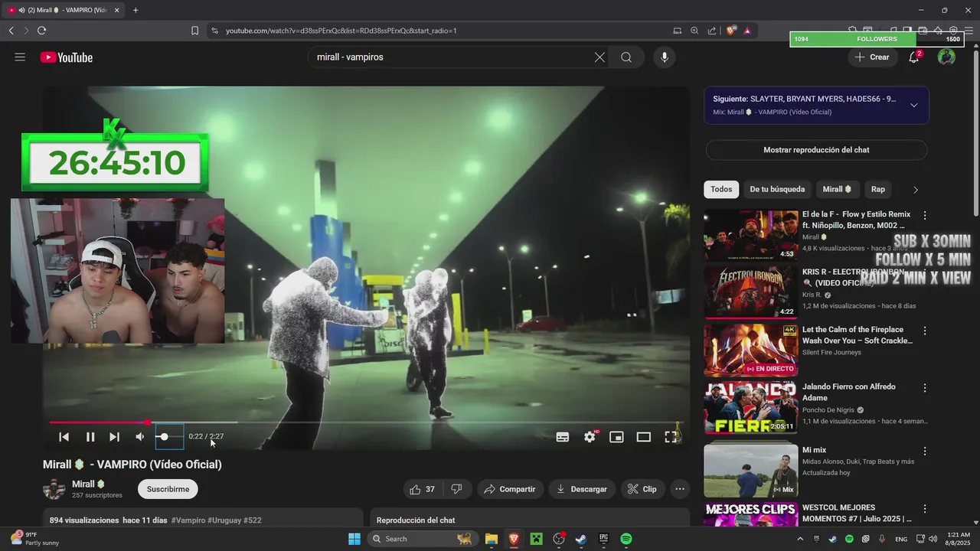The image size is (980, 551).
Task: Select the Mirall filter chip
Action: 837,189
